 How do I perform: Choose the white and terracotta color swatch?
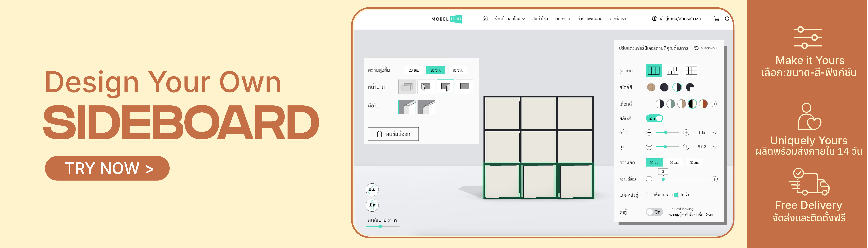[x=703, y=104]
